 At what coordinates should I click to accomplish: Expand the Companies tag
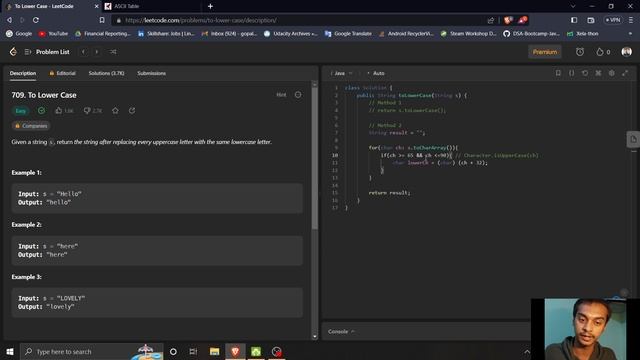(x=31, y=126)
